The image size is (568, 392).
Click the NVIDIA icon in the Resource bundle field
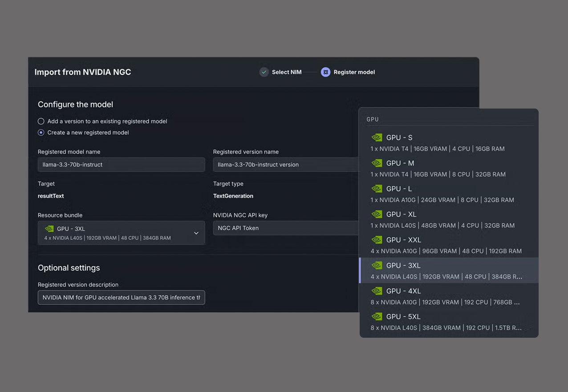(x=49, y=229)
